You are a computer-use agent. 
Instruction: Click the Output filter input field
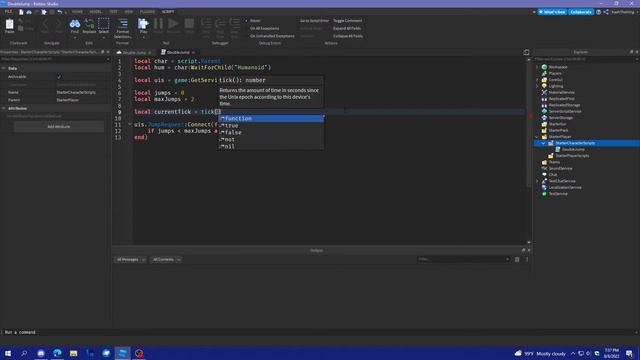point(463,259)
